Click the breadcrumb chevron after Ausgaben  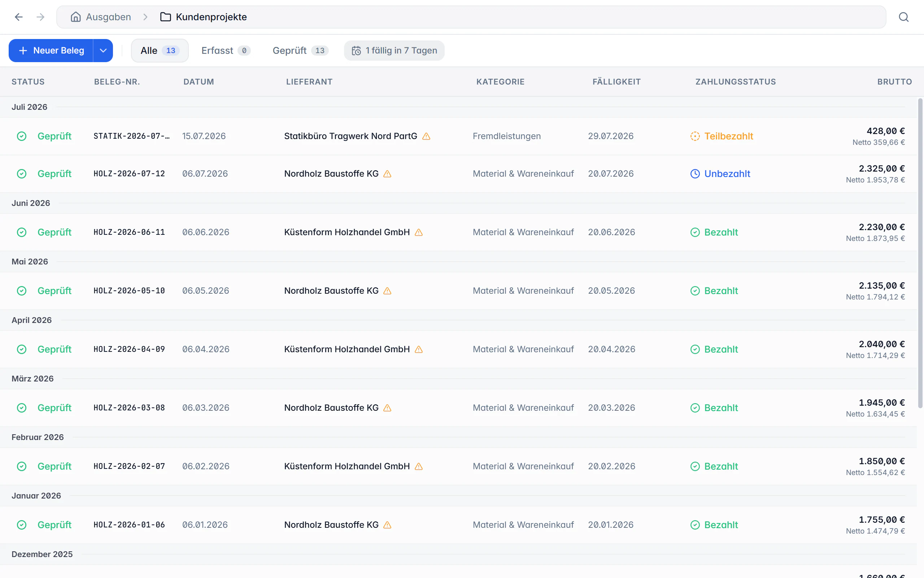(145, 17)
